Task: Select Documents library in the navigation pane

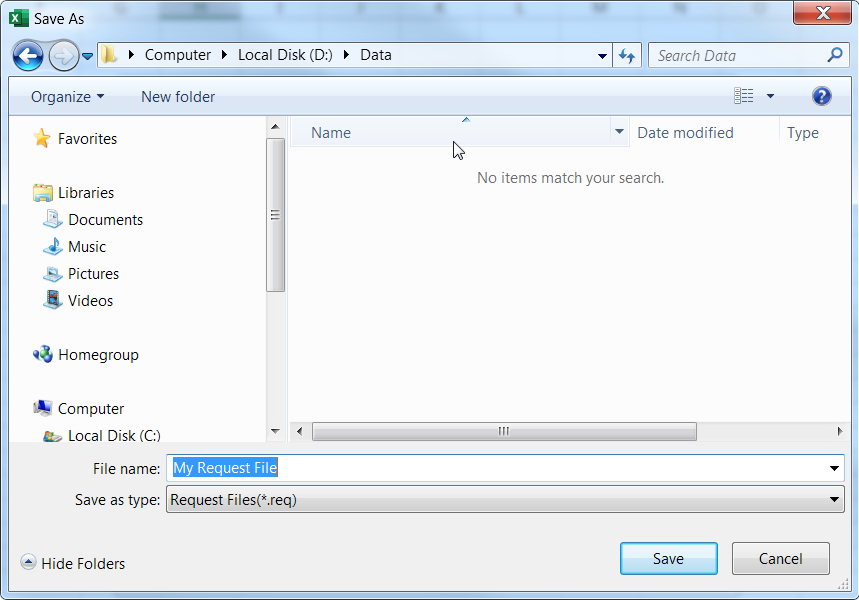Action: coord(105,220)
